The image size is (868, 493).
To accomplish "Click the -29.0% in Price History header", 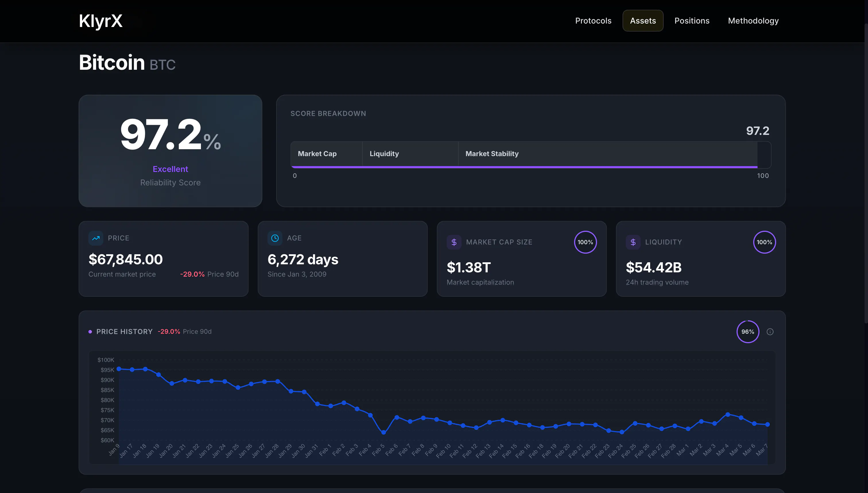I will [169, 332].
